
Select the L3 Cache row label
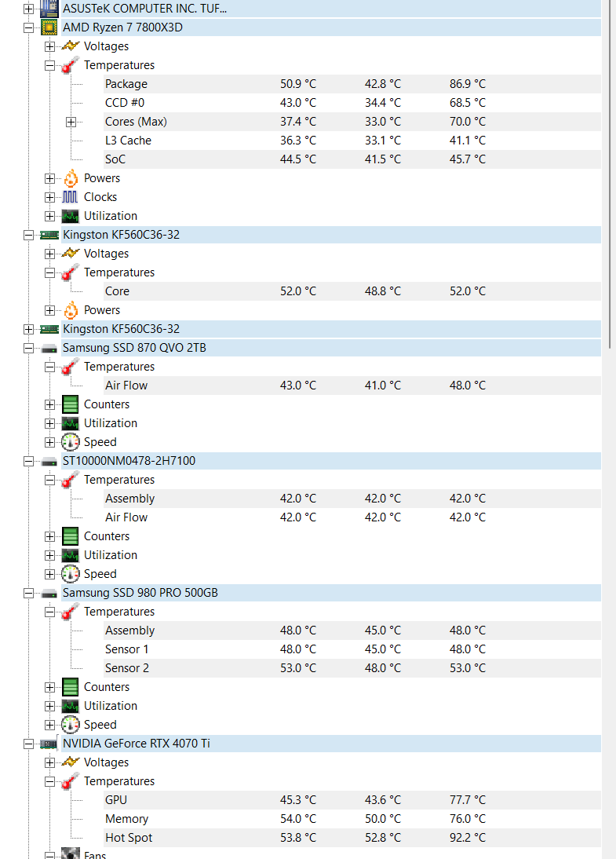coord(128,141)
